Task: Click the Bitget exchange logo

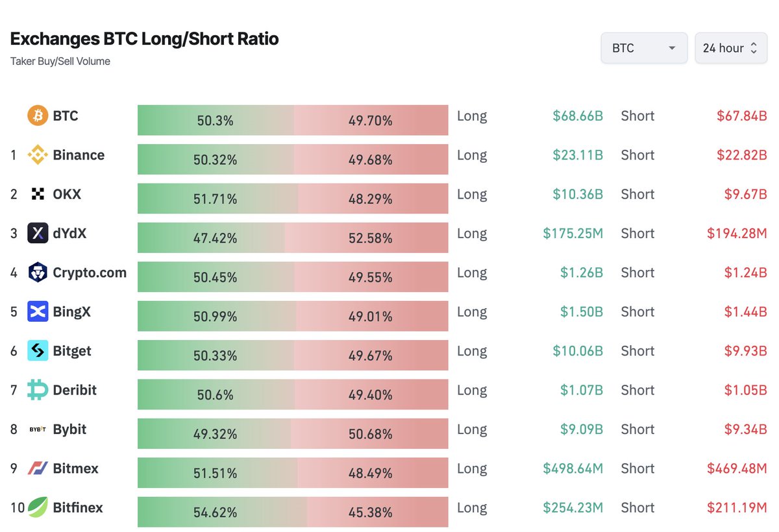Action: 38,351
